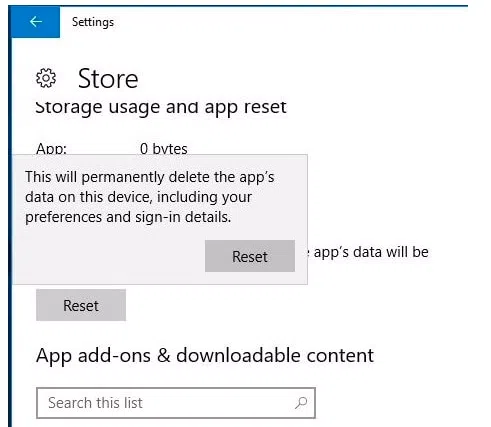Click 'App add-ons & downloadable content' heading
This screenshot has width=491, height=427.
click(x=205, y=355)
